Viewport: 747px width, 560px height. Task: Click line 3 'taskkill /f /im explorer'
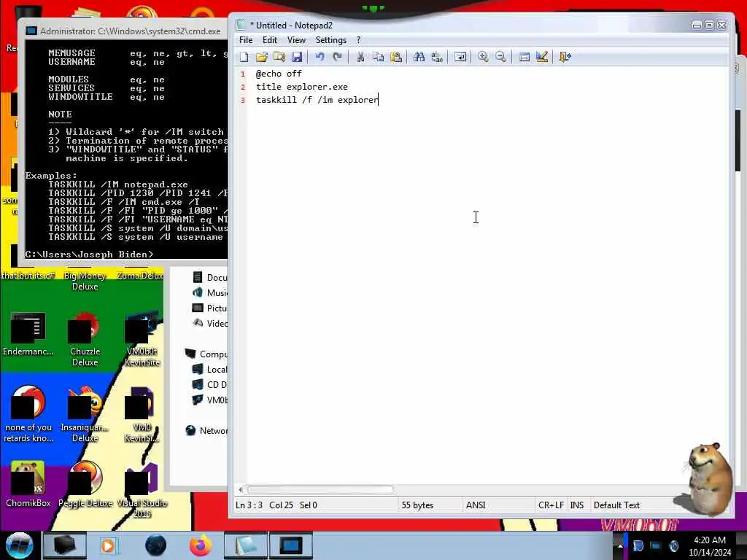[317, 100]
